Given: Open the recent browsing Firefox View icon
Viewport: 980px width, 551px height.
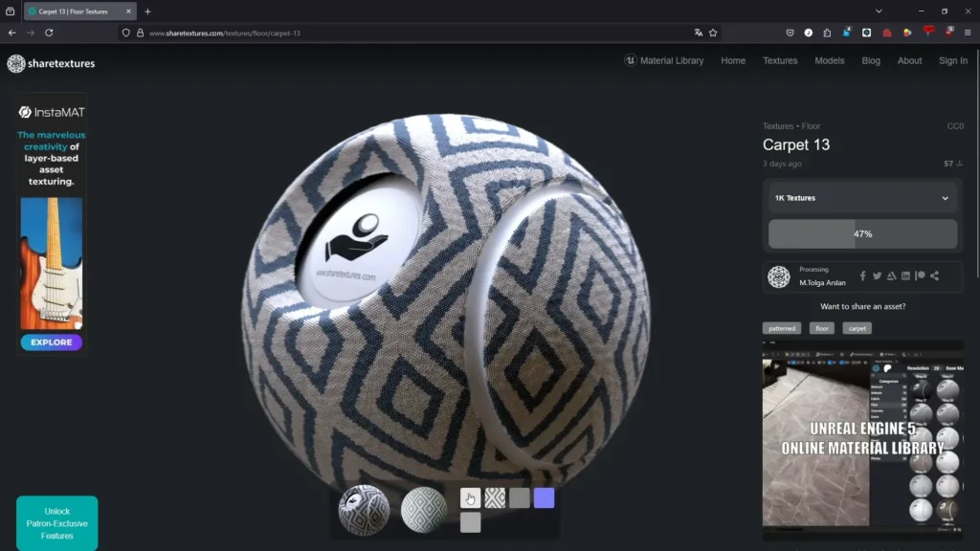Looking at the screenshot, I should pos(10,11).
